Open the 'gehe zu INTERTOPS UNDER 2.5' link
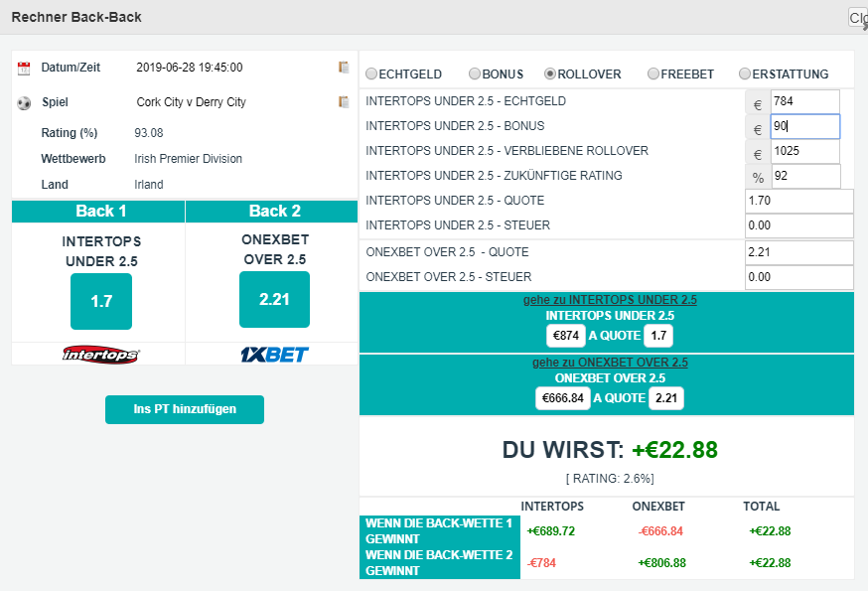The image size is (868, 591). point(610,300)
